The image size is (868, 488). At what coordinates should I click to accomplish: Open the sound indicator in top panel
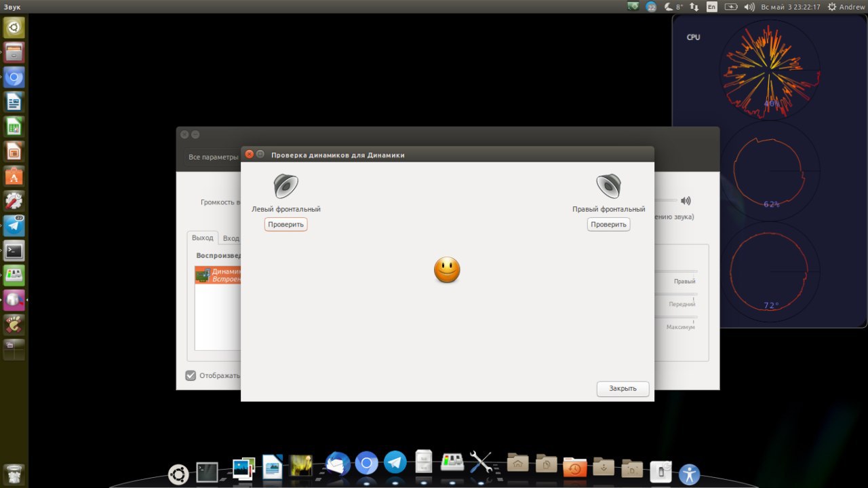(x=749, y=7)
